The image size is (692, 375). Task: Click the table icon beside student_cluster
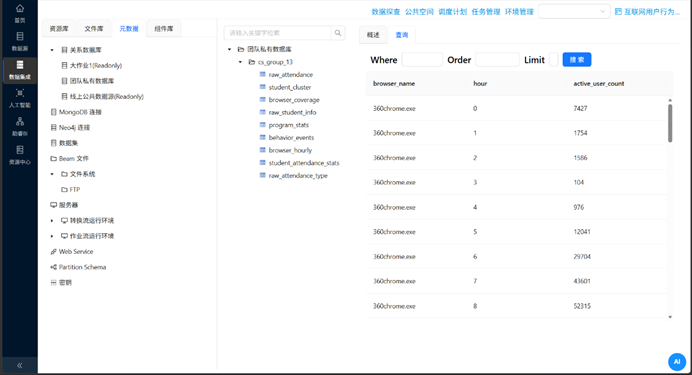click(263, 87)
